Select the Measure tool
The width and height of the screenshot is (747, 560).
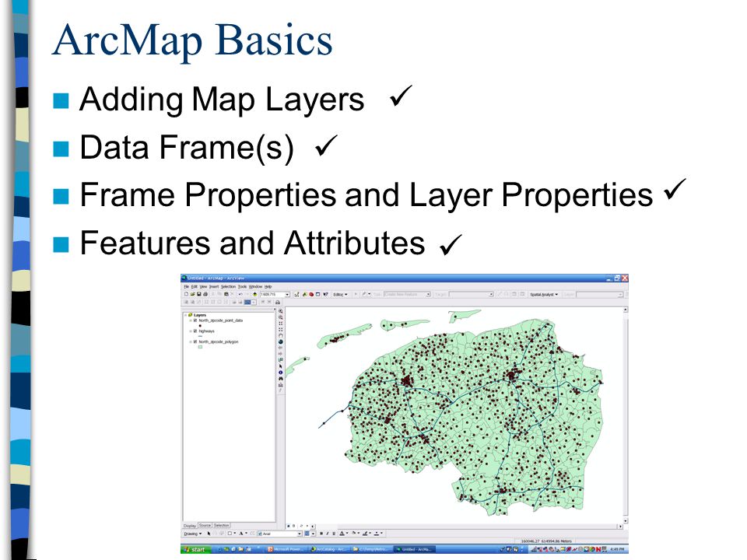point(281,385)
